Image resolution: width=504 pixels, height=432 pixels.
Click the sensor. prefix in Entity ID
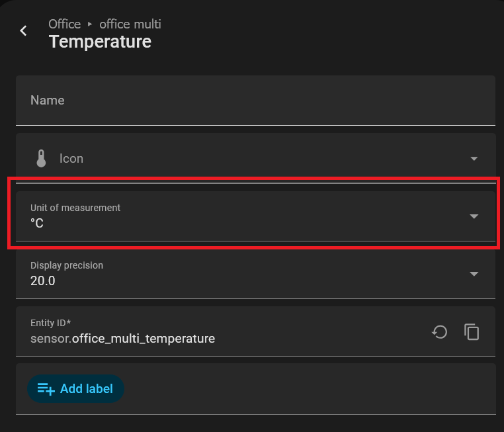coord(50,339)
